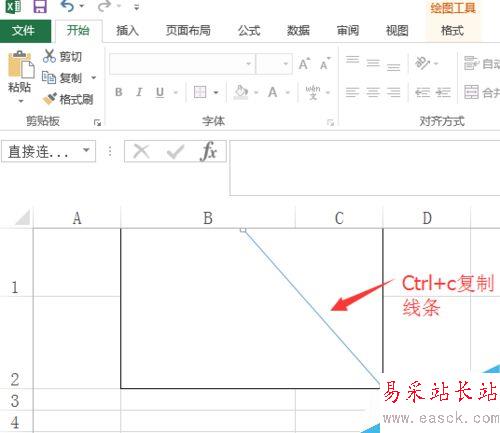Click the Align Right icon

[394, 92]
